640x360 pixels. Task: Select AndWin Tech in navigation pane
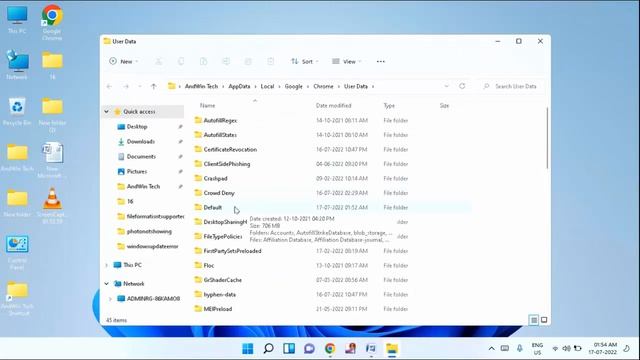[143, 187]
